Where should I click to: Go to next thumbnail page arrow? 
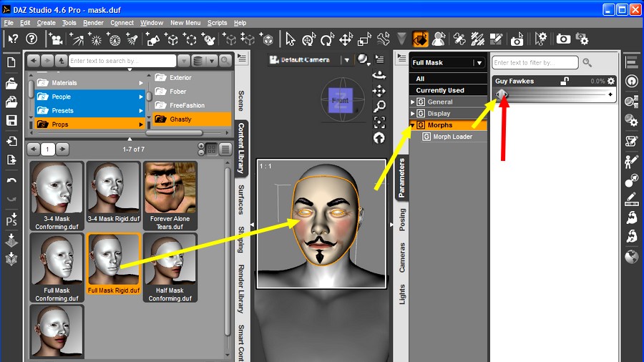tap(62, 149)
